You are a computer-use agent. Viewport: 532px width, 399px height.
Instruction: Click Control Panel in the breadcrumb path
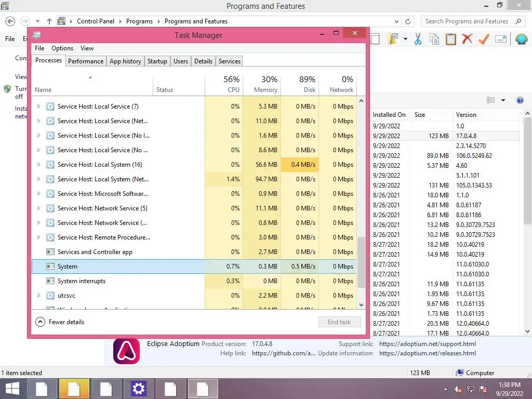96,21
